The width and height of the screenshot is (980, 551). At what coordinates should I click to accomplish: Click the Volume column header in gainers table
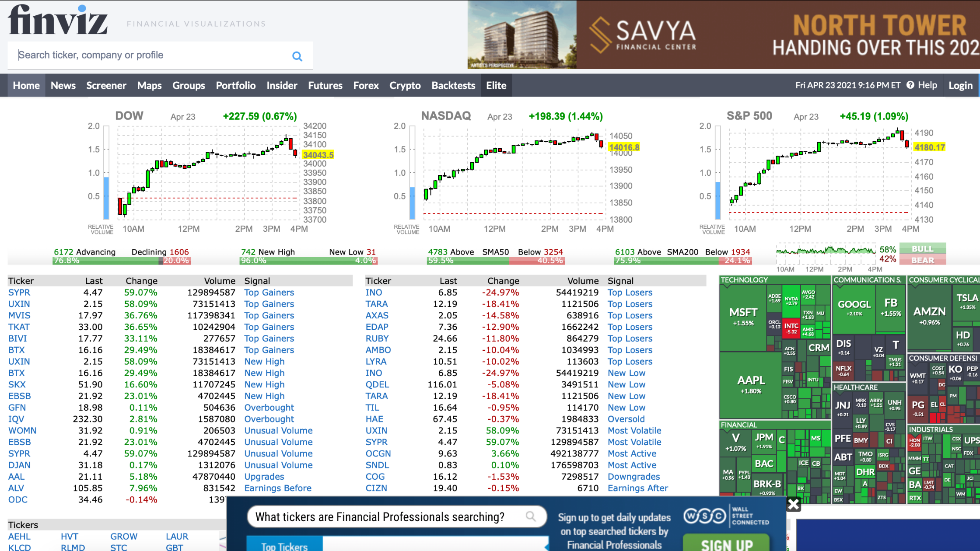tap(220, 281)
